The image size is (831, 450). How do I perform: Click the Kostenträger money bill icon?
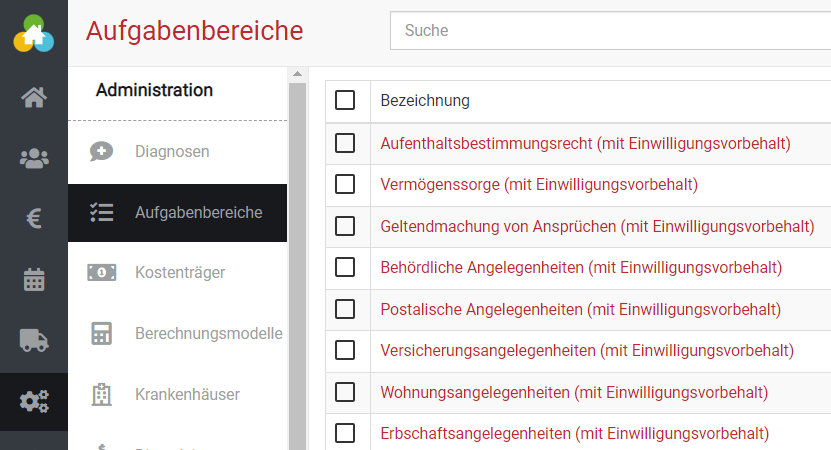pos(101,272)
